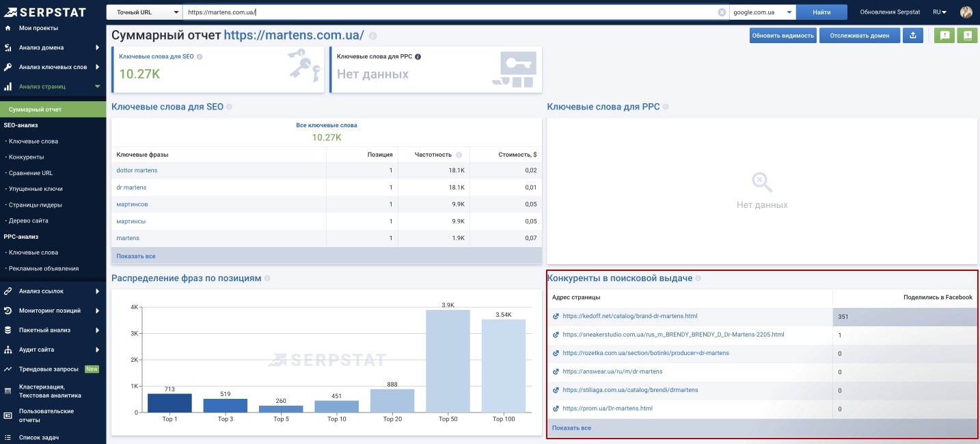980x444 pixels.
Task: Click info icon by Частотность column
Action: click(459, 155)
